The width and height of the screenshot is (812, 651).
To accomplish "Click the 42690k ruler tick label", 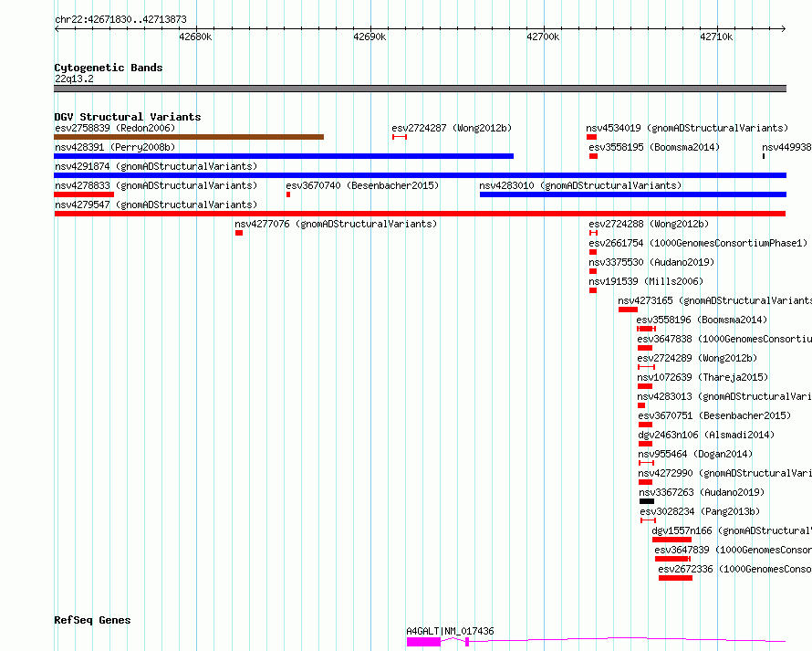I will (x=370, y=37).
